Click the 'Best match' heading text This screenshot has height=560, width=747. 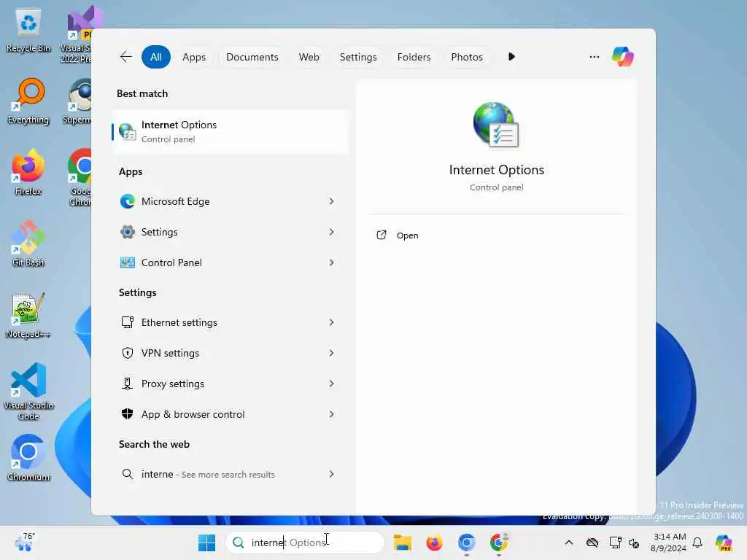[142, 93]
